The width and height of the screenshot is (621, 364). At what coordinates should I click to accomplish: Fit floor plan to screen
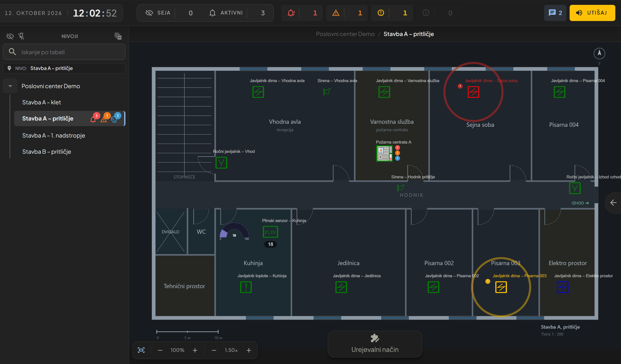pyautogui.click(x=141, y=350)
